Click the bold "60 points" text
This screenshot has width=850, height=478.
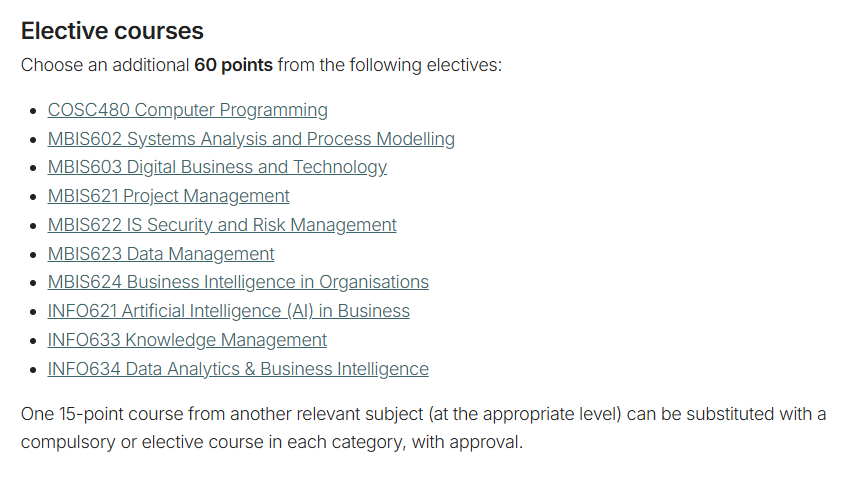(233, 66)
